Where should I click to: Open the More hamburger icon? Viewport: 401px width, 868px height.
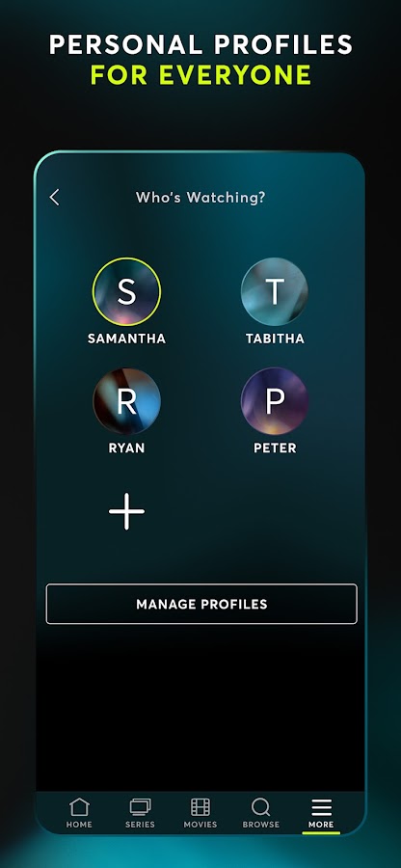point(321,807)
